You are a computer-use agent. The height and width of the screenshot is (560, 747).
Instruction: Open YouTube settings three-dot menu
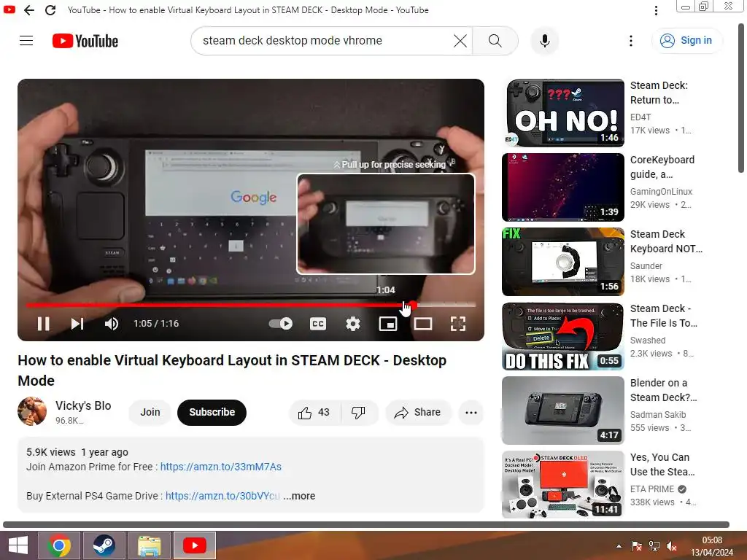(631, 41)
